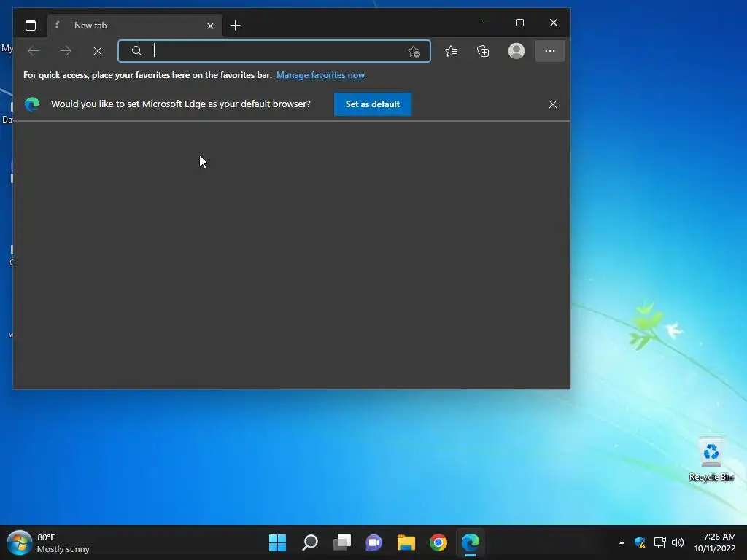Select the New tab tab

point(134,26)
